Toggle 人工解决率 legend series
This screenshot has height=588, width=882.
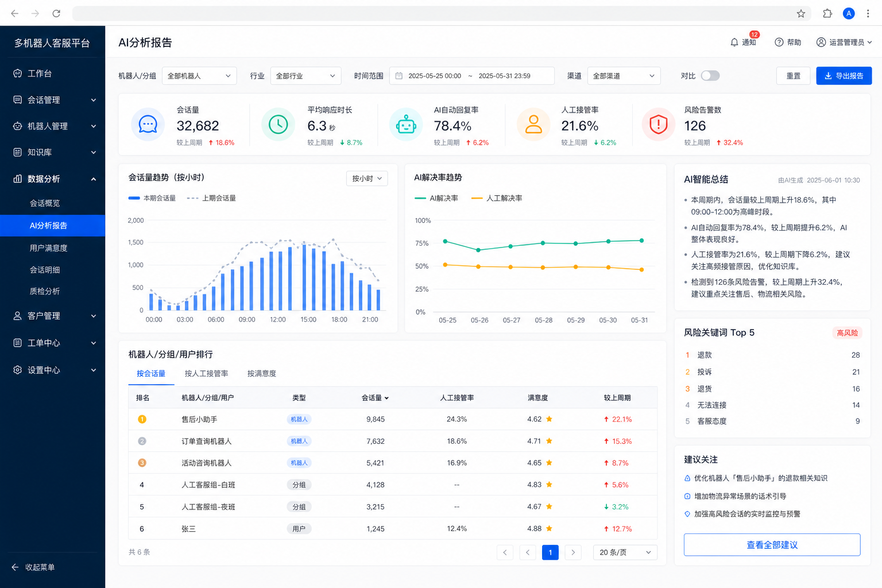pyautogui.click(x=497, y=198)
